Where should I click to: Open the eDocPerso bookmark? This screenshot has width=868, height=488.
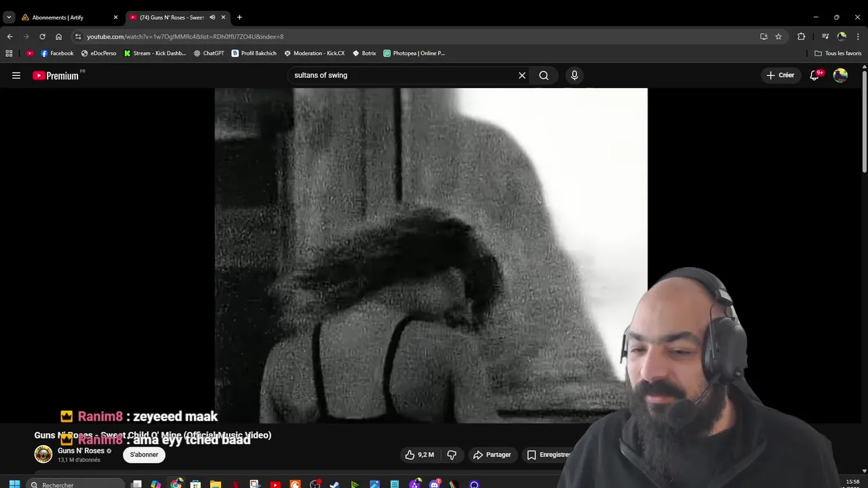coord(99,54)
